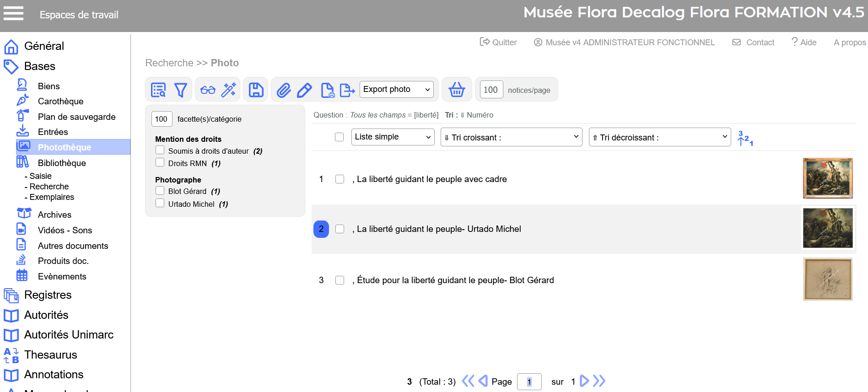Tick the Blot Gérard photographer checkbox
Screen dimensions: 868x392
pyautogui.click(x=160, y=191)
